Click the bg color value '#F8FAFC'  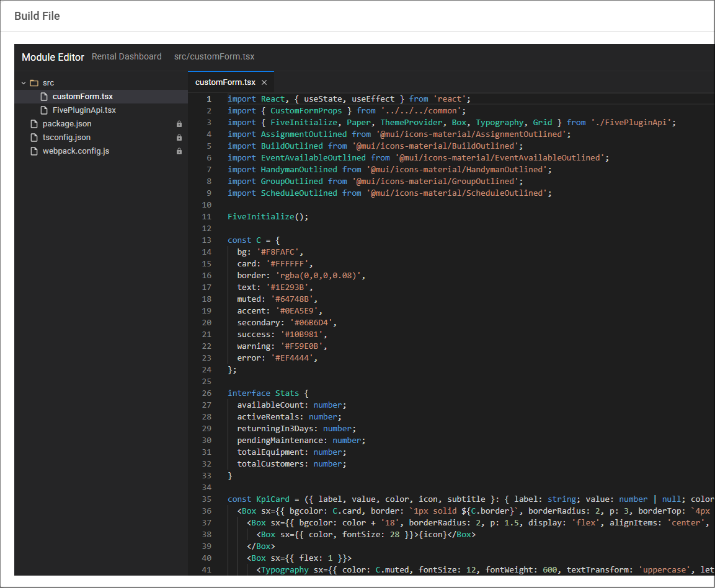[278, 252]
